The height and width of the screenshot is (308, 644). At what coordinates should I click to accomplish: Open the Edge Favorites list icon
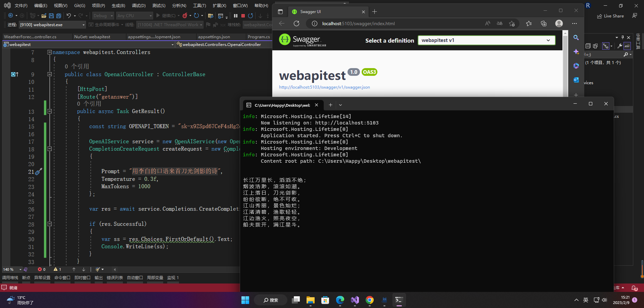529,23
